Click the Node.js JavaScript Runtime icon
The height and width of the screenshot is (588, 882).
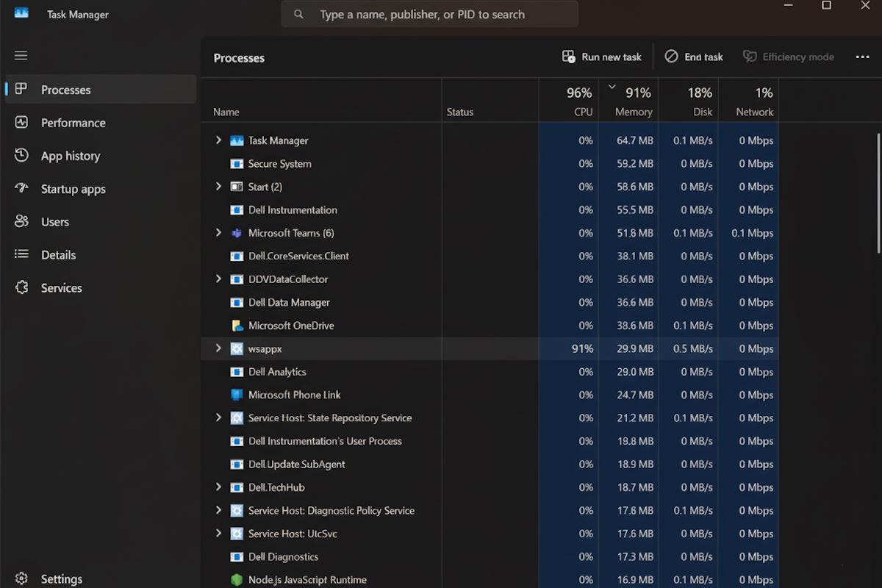[x=237, y=580]
